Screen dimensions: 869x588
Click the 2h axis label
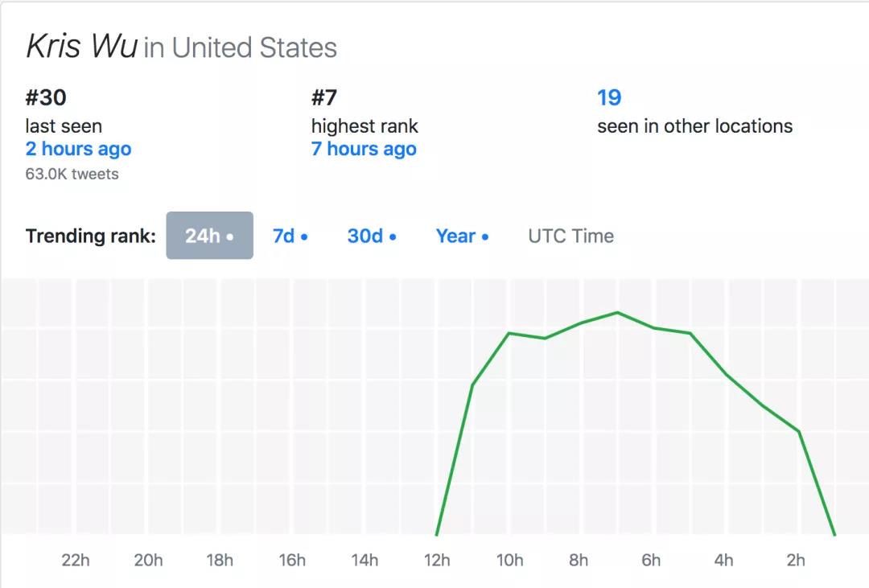tap(796, 561)
